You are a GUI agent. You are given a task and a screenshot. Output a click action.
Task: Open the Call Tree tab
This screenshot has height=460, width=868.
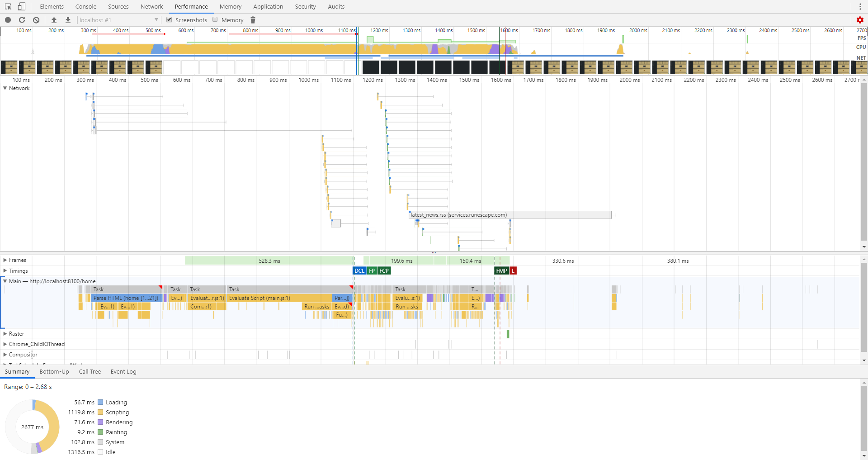[90, 372]
